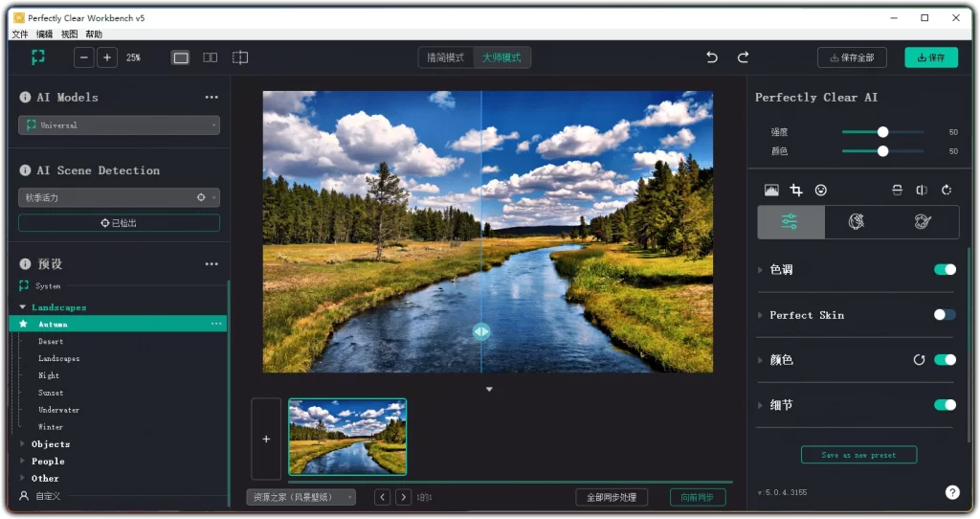The height and width of the screenshot is (519, 980).
Task: Expand the 颜色 section arrow
Action: [x=761, y=360]
